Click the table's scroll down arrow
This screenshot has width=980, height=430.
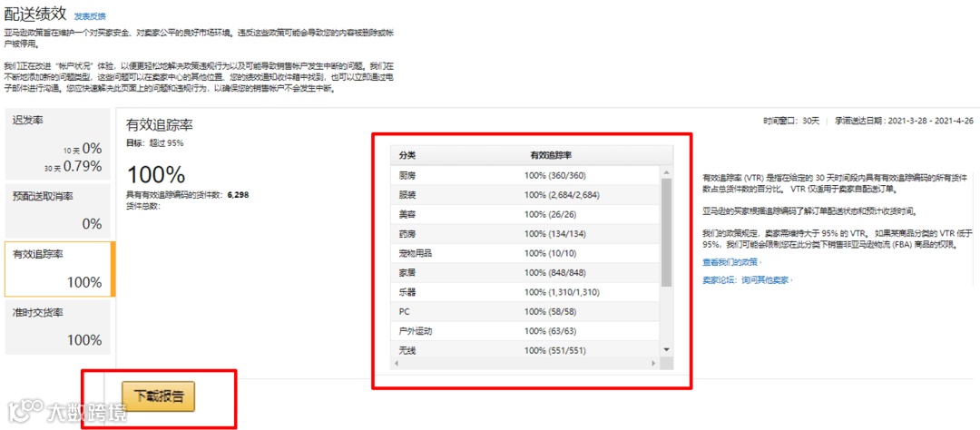[x=666, y=348]
